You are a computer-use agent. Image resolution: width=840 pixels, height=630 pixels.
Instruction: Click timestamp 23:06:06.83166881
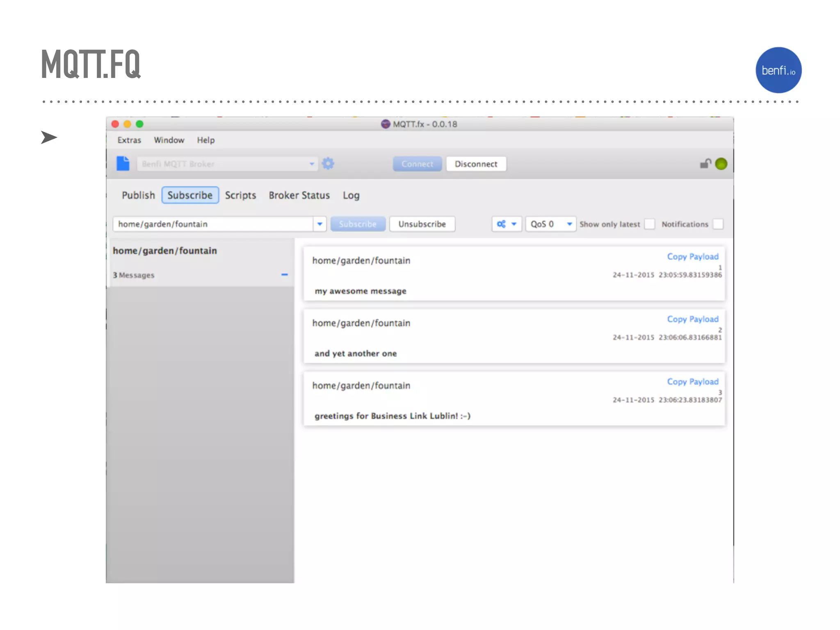(x=690, y=337)
